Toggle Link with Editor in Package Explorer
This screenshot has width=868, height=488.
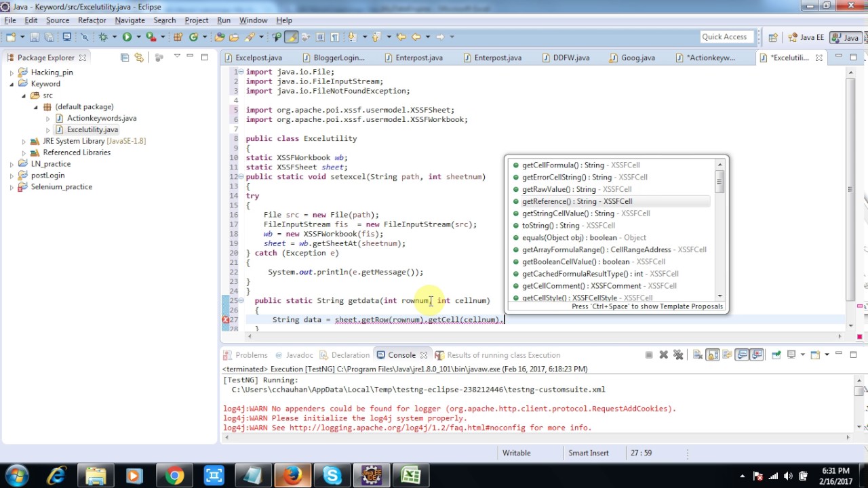pyautogui.click(x=139, y=58)
